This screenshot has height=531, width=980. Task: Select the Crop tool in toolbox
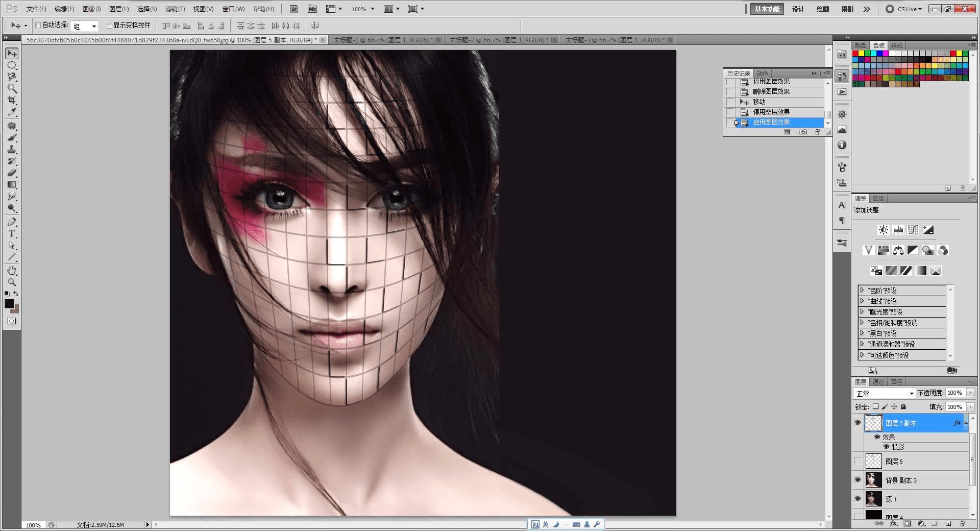tap(12, 100)
